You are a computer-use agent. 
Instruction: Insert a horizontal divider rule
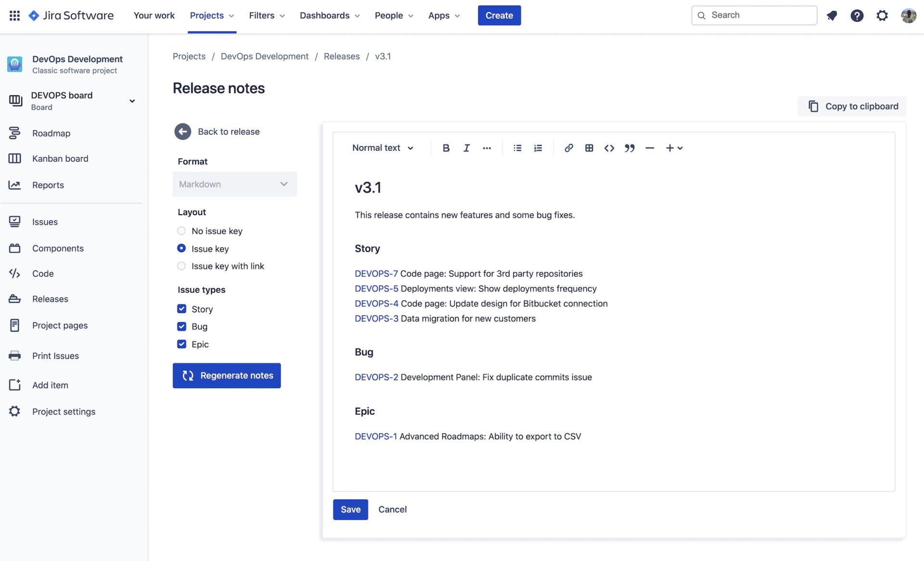[x=650, y=148]
